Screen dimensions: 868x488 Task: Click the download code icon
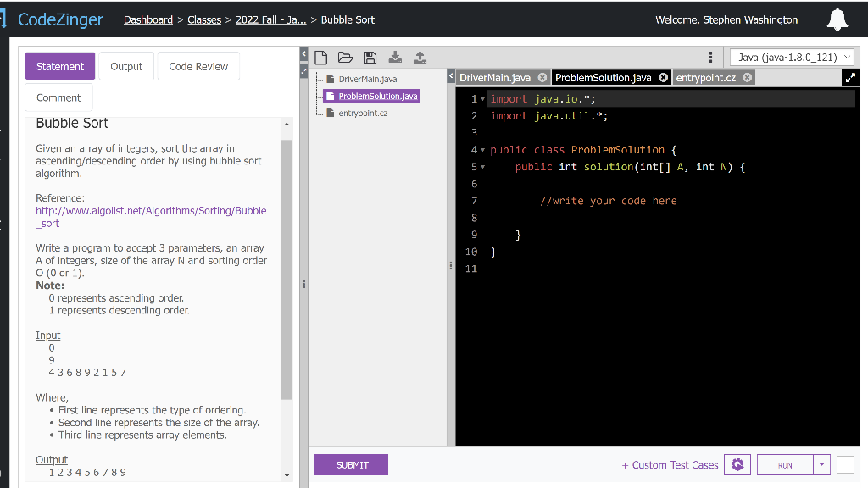(395, 58)
